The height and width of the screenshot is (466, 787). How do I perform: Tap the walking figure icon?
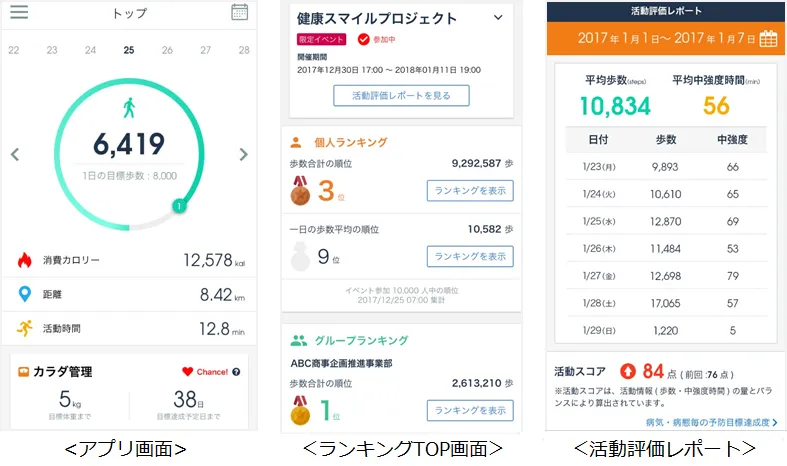tap(129, 108)
